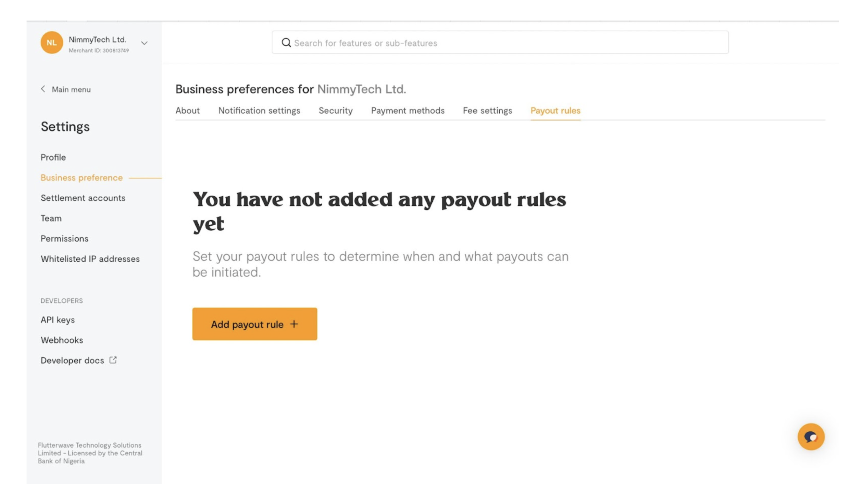Open the Profile settings page
This screenshot has width=861, height=504.
coord(53,157)
